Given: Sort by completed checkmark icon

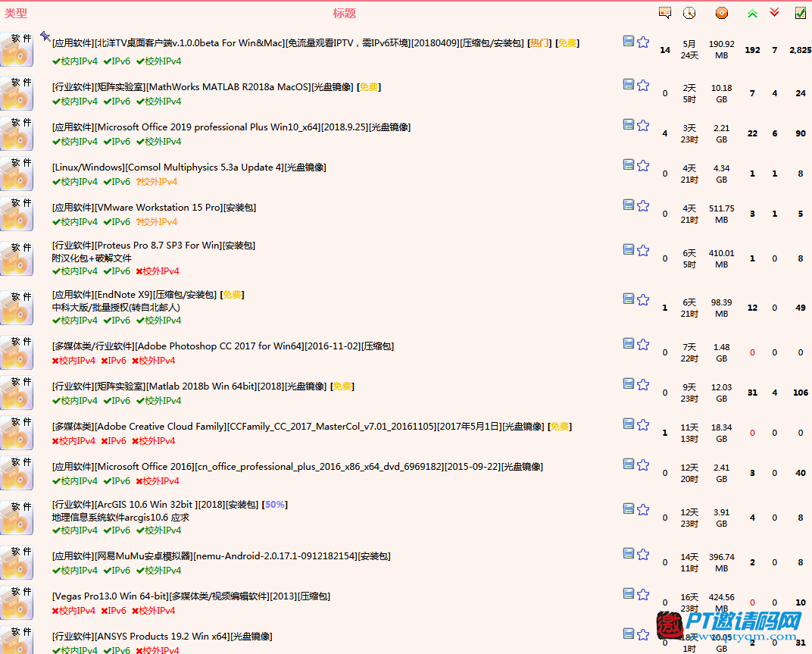Looking at the screenshot, I should (x=801, y=13).
